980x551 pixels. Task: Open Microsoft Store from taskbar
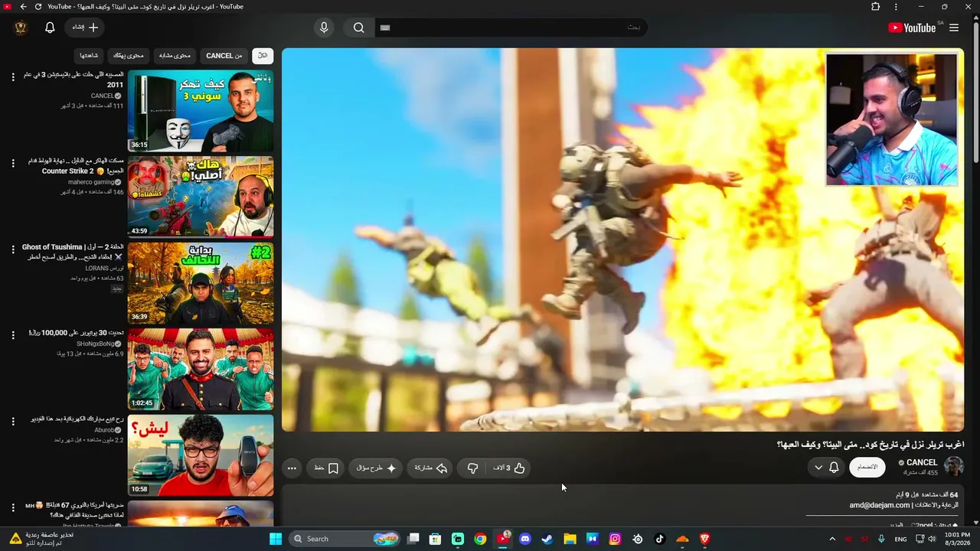click(x=436, y=539)
